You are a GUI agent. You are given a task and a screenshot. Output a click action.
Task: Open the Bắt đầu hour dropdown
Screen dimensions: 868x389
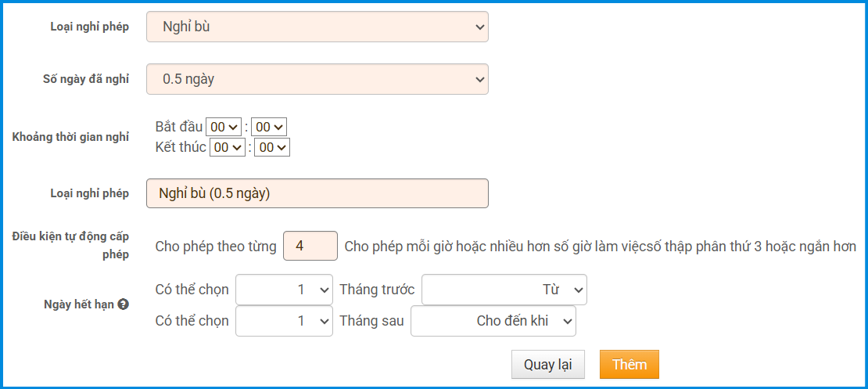(x=224, y=127)
